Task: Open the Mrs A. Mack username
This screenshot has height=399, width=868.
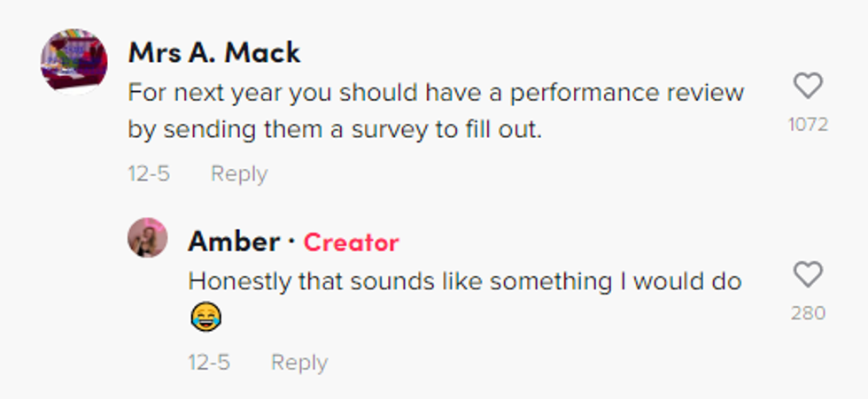Action: pyautogui.click(x=214, y=53)
